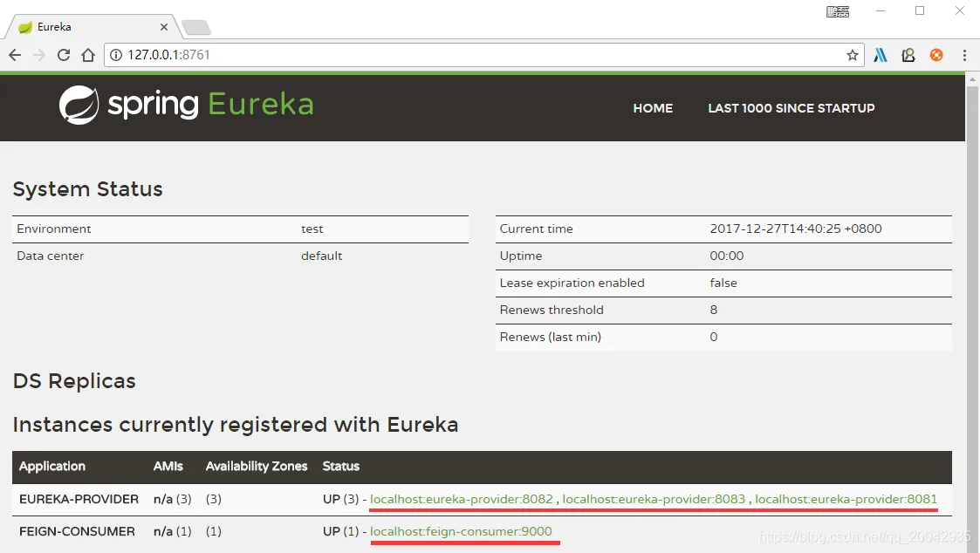Close the Eureka browser tab

[x=164, y=27]
